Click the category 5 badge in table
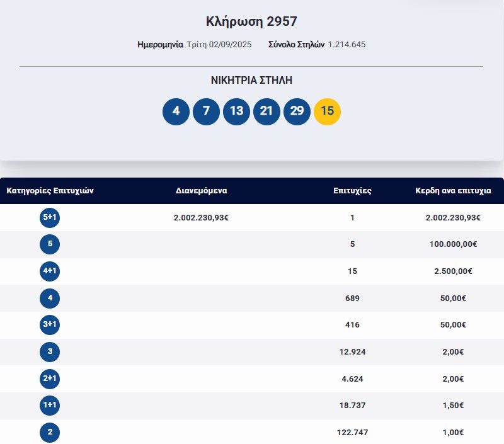Viewport: 504px width, 444px height. [x=50, y=244]
